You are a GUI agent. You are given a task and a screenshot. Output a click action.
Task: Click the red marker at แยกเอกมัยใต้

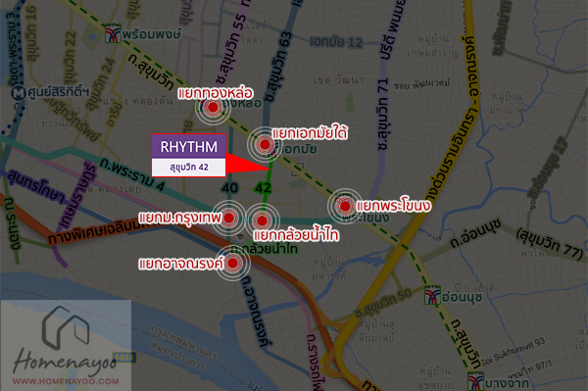tap(266, 144)
